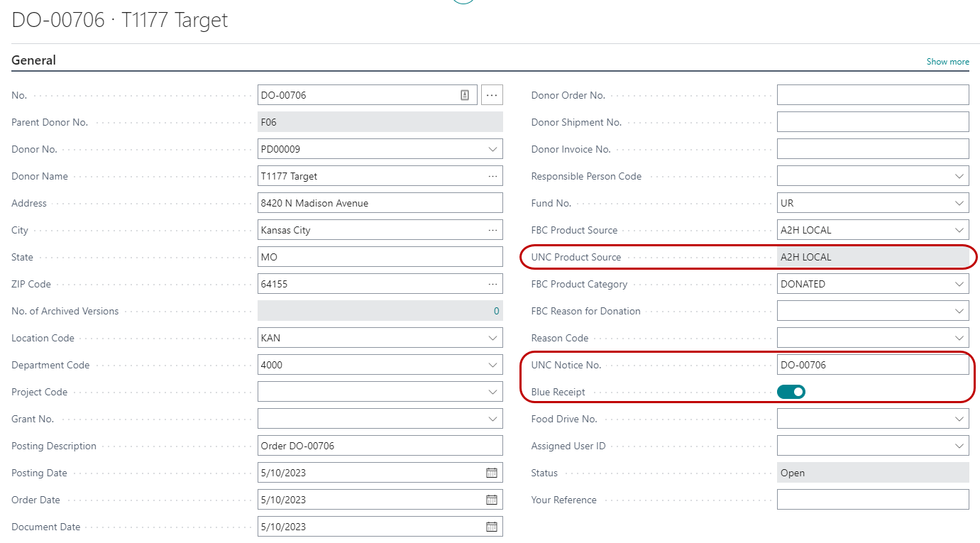Viewport: 980px width, 543px height.
Task: Toggle the Blue Receipt switch off
Action: (791, 392)
